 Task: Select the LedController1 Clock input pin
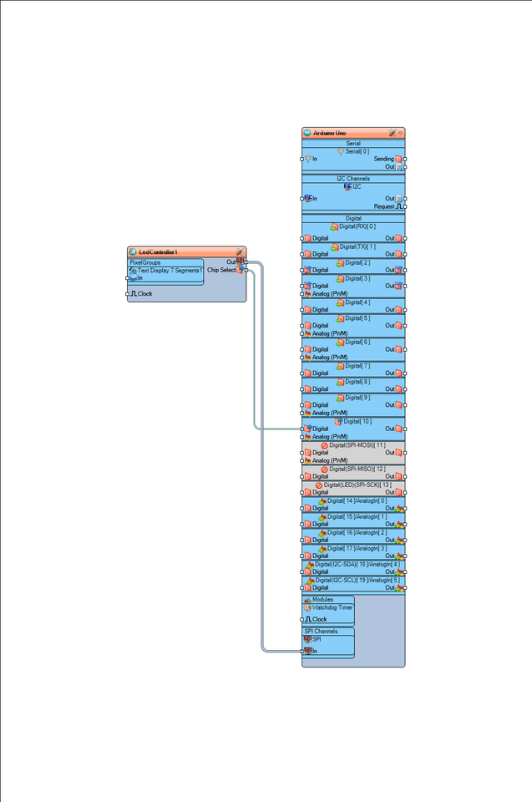(x=128, y=294)
